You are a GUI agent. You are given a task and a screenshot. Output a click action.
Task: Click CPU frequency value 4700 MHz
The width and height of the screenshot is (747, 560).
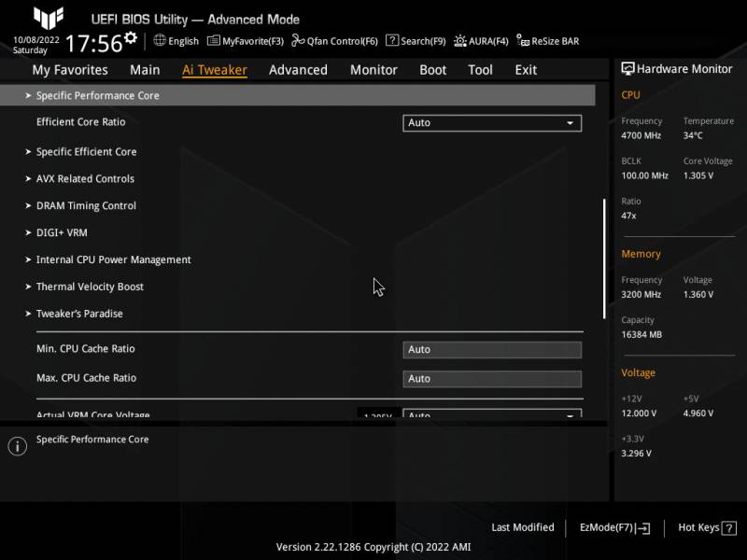click(x=641, y=135)
